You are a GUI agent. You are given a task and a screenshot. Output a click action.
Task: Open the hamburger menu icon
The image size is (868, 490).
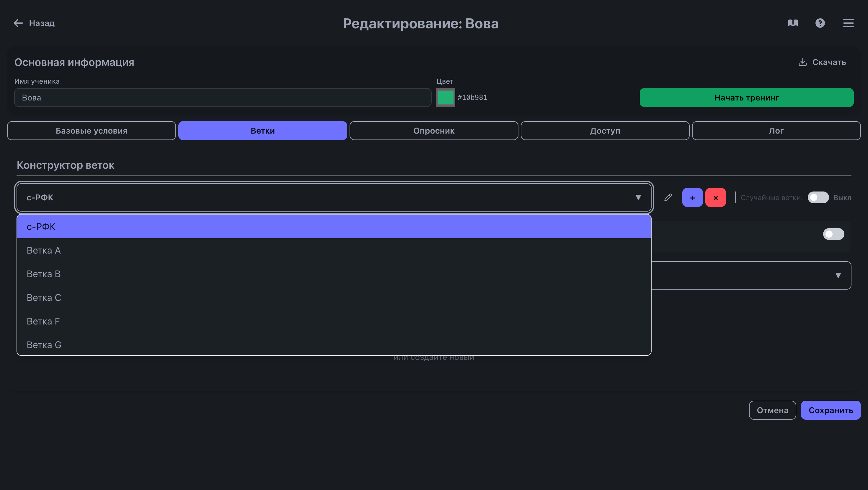pos(848,23)
